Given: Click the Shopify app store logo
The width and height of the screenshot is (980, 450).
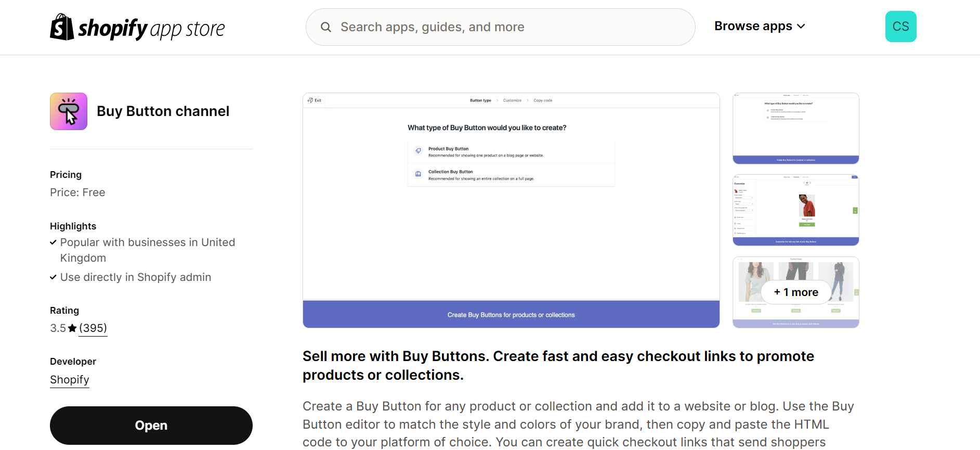Looking at the screenshot, I should [137, 27].
